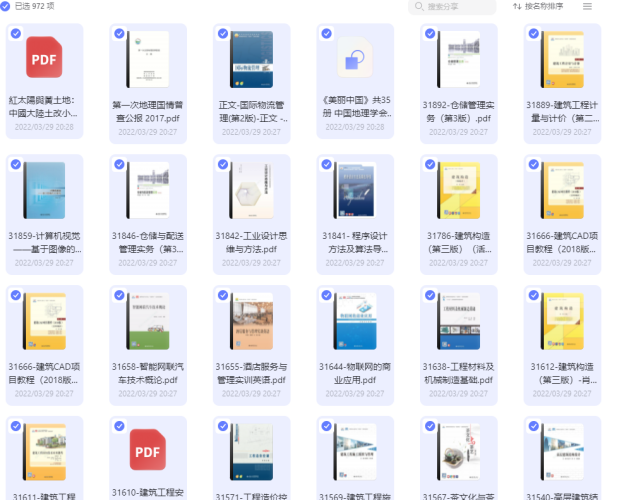Uncheck the checkbox on 31892-仓储管理实务

click(430, 34)
